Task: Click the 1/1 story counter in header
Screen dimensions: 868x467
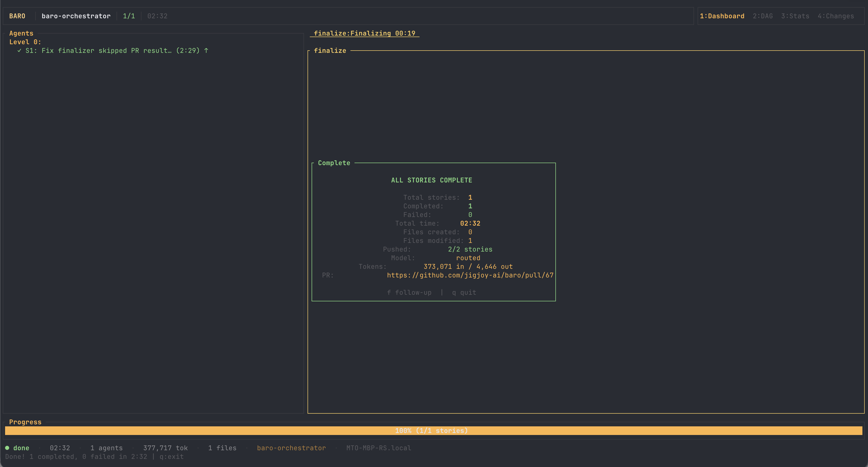Action: click(129, 16)
